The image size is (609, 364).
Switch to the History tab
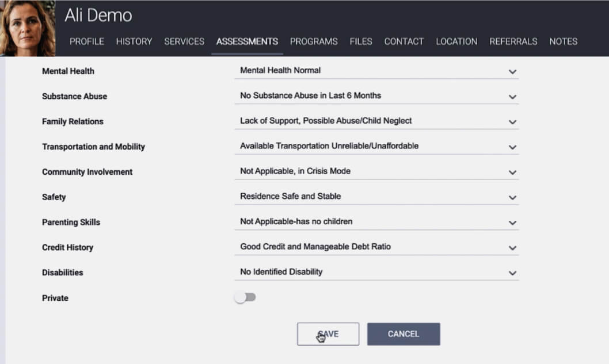point(134,41)
